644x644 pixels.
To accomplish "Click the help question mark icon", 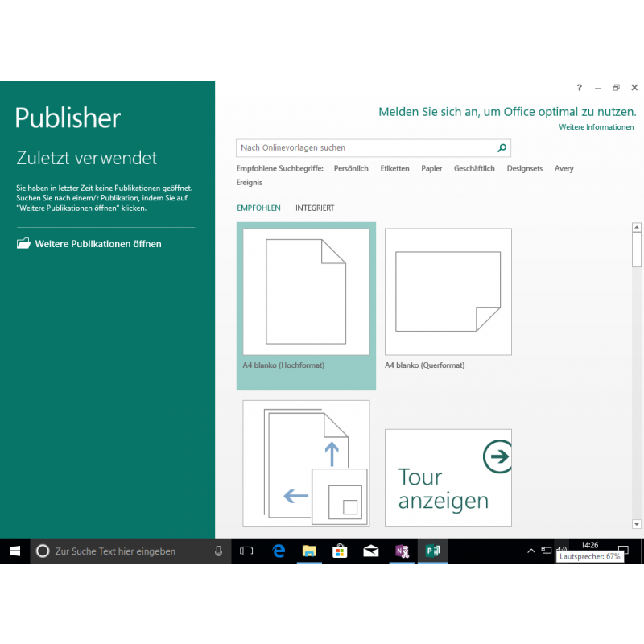I will tap(579, 88).
